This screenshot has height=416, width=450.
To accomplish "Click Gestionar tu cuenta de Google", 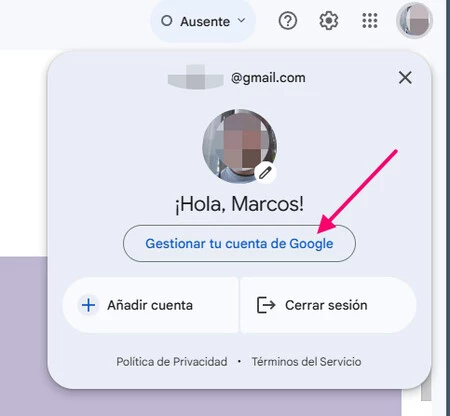I will click(x=239, y=243).
